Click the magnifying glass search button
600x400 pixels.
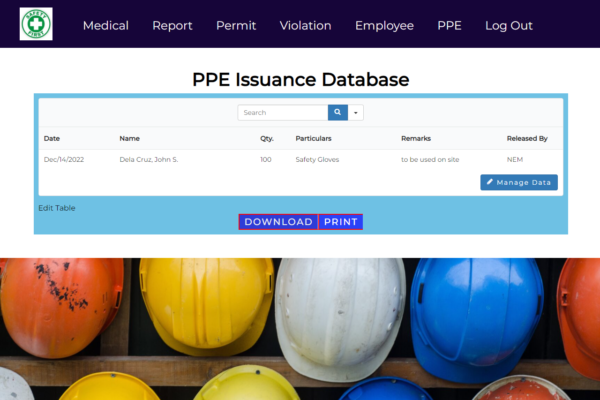[x=338, y=113]
